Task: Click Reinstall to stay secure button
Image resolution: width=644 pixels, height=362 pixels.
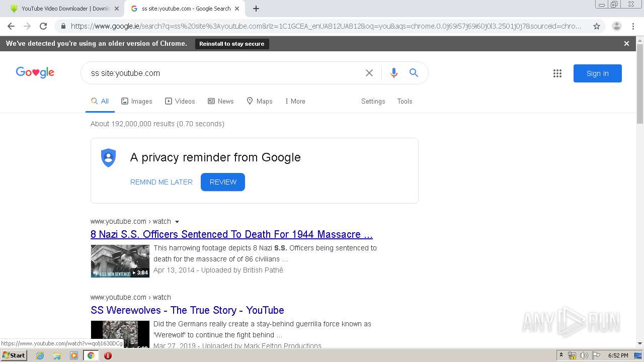Action: (x=232, y=44)
